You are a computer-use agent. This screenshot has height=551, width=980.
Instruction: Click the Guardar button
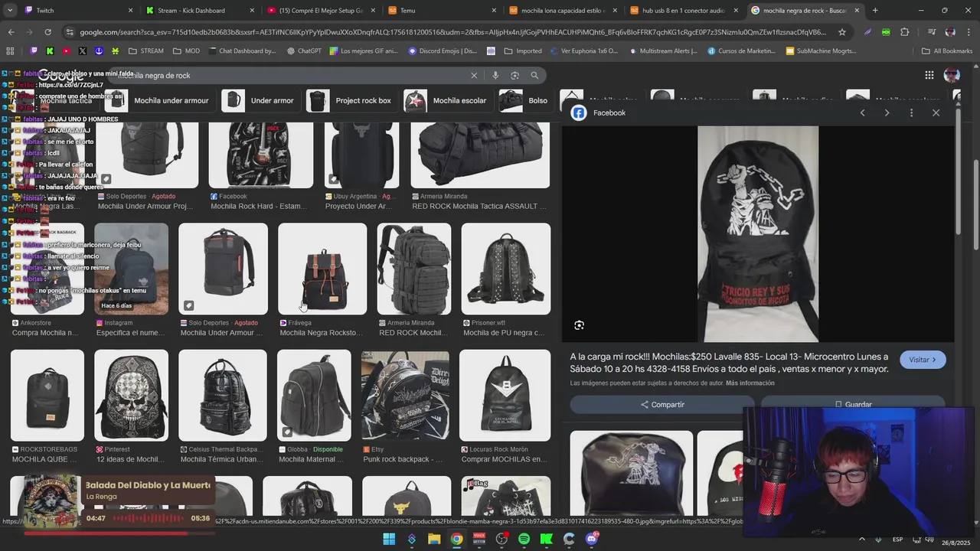pos(853,404)
